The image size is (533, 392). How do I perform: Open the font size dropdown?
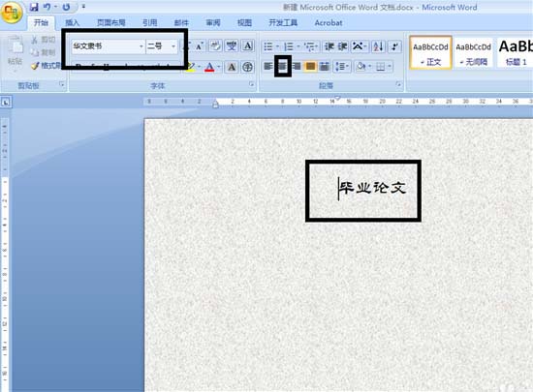click(x=173, y=46)
